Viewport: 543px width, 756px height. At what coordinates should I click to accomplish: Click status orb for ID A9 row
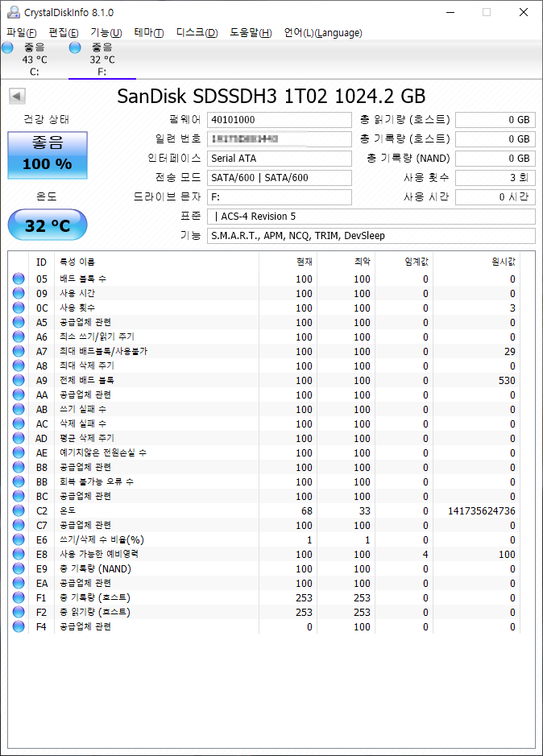tap(19, 380)
